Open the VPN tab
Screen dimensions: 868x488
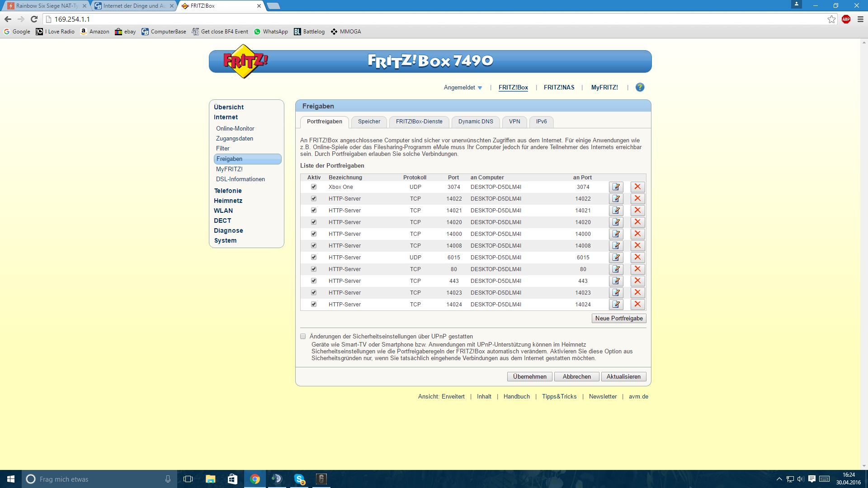coord(514,122)
